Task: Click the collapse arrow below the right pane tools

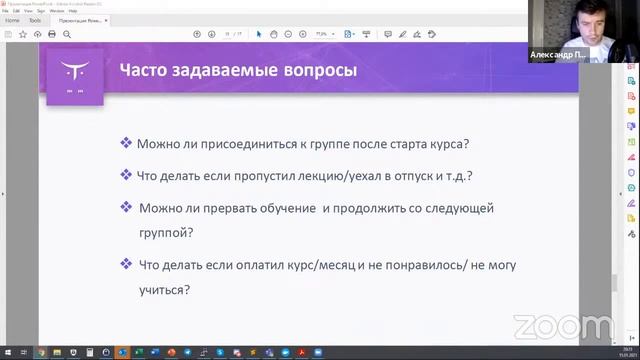Action: 631,338
